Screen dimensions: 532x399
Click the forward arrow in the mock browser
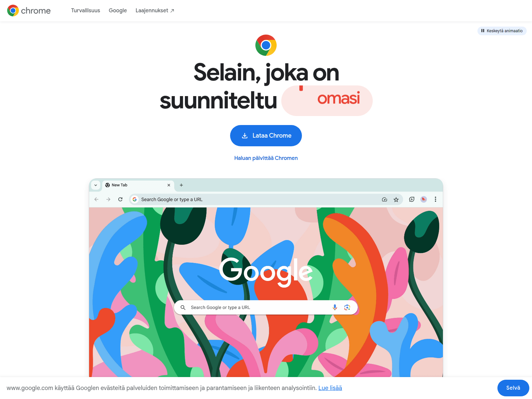coord(108,199)
